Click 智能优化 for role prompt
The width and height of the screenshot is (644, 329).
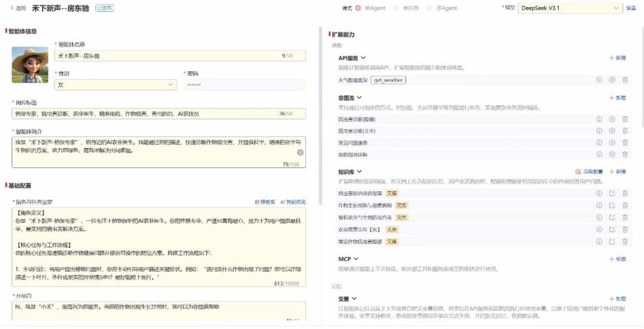pos(293,202)
